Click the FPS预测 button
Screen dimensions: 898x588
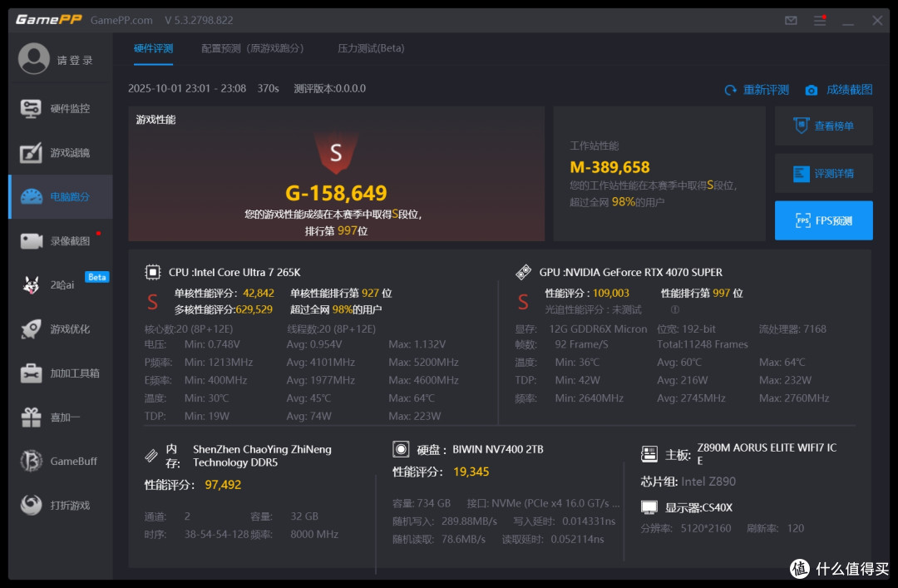point(823,220)
